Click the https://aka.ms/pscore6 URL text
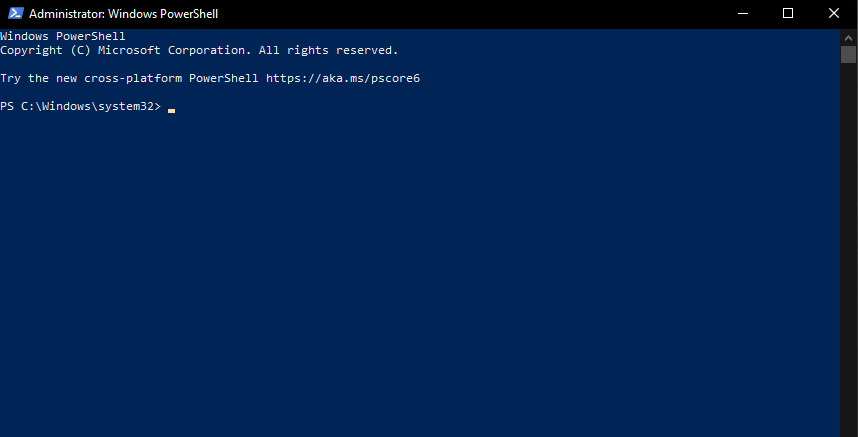858x437 pixels. tap(343, 78)
